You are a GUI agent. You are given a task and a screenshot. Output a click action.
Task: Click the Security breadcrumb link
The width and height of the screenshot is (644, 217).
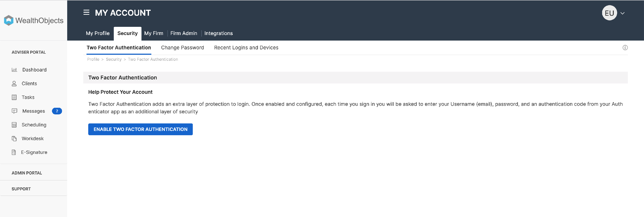pos(114,59)
